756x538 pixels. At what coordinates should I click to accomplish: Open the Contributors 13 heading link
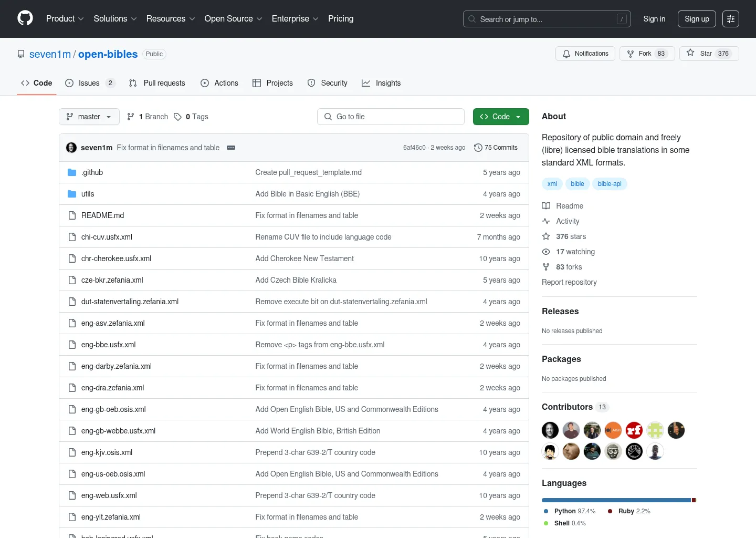pyautogui.click(x=574, y=407)
